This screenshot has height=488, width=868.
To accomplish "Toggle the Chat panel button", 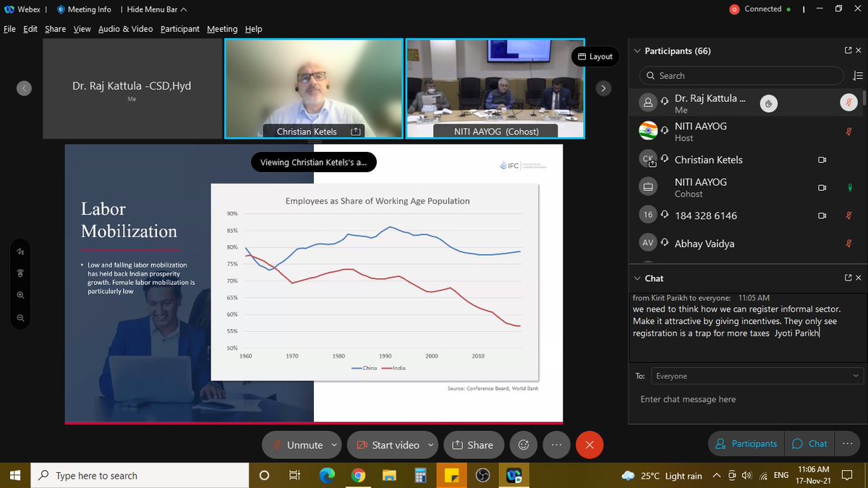I will (x=809, y=444).
